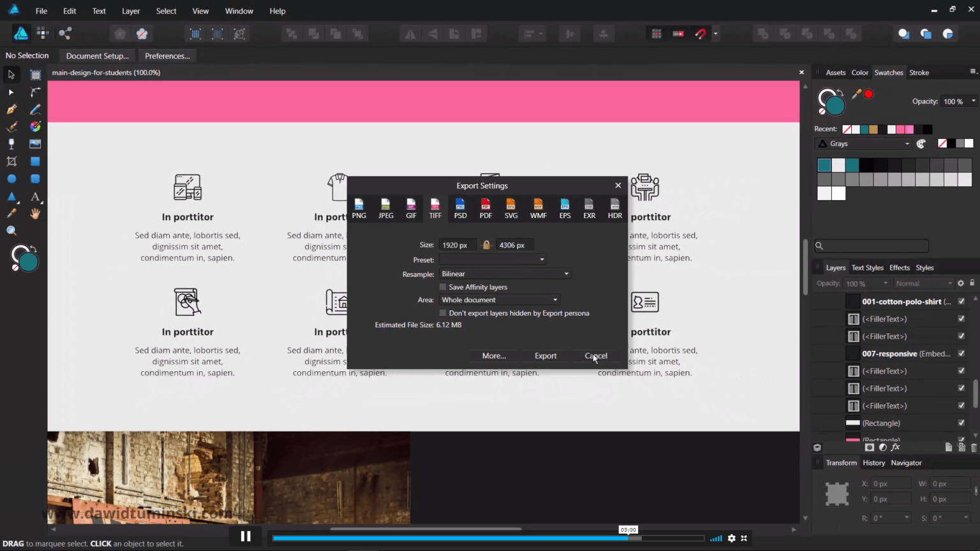Select the Ellipse tool

(x=11, y=179)
